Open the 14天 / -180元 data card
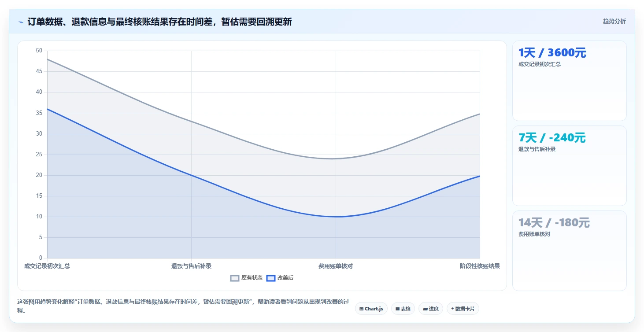The width and height of the screenshot is (644, 332). click(x=569, y=251)
